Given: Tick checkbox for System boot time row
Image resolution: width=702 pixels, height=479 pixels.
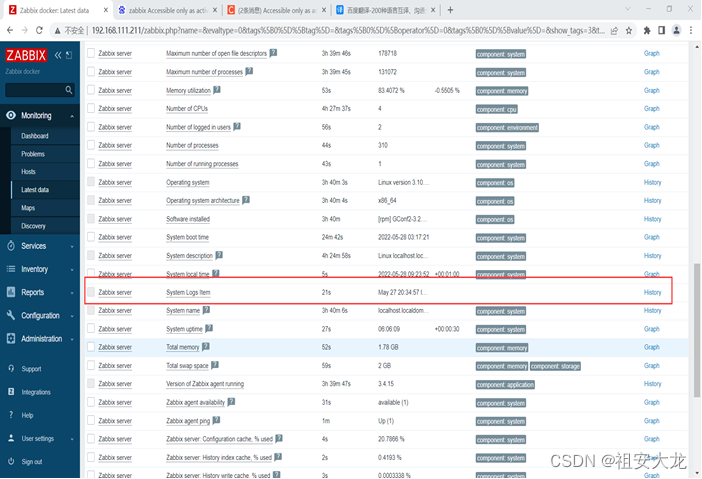Looking at the screenshot, I should click(x=91, y=237).
